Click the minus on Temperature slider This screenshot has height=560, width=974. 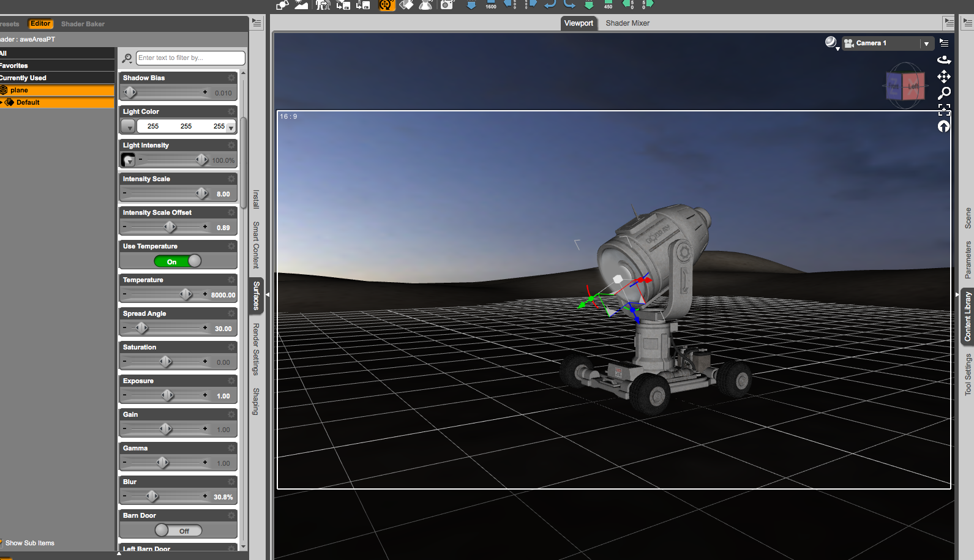tap(125, 294)
